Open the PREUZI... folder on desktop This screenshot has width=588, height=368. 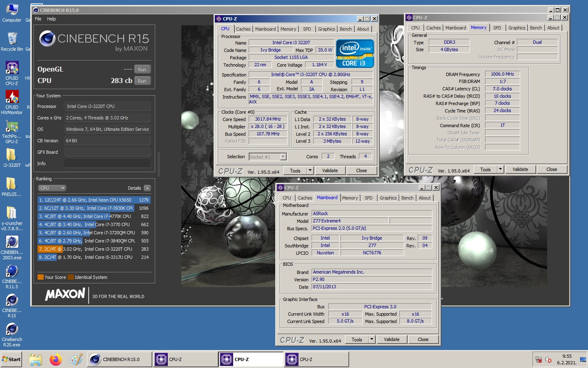pos(12,187)
